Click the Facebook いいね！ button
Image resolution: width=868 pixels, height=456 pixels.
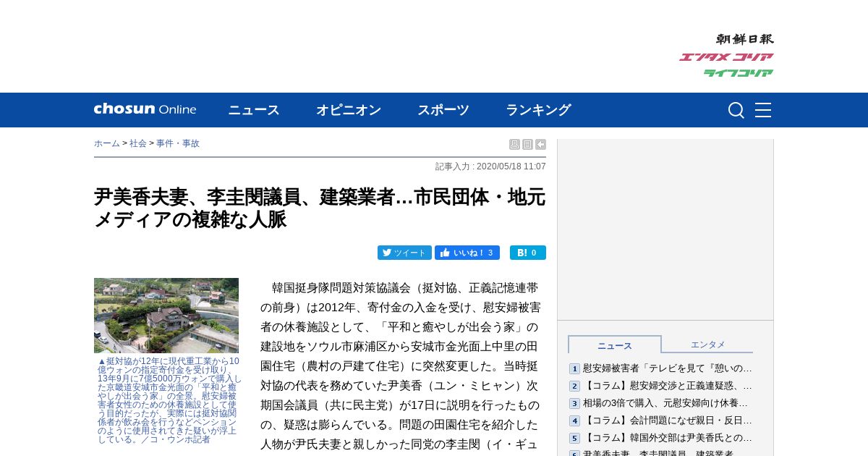[x=467, y=253]
